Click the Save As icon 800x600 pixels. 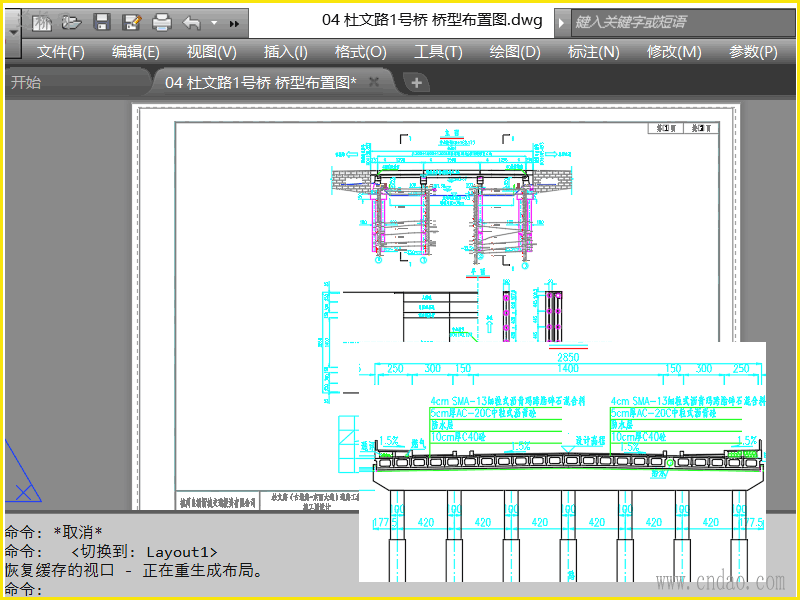pos(131,21)
